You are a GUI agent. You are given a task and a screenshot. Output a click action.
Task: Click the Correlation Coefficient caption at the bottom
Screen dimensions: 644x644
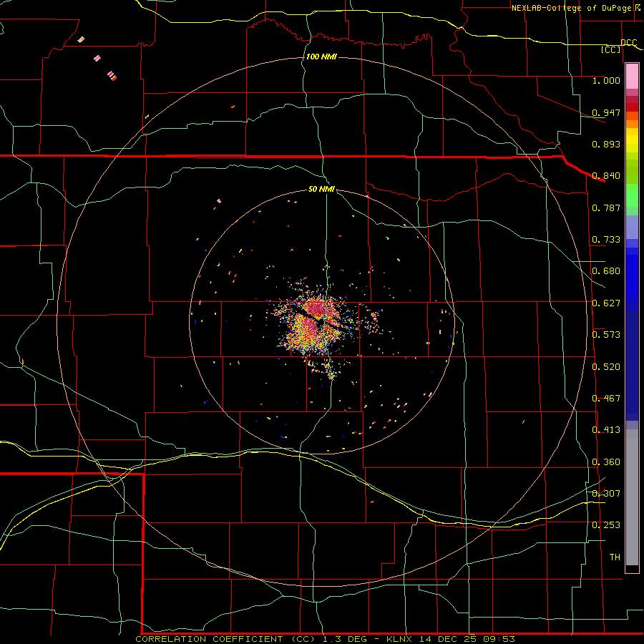click(326, 639)
